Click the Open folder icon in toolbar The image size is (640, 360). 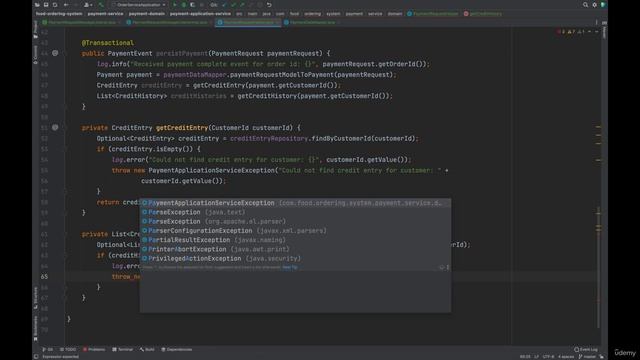click(37, 5)
